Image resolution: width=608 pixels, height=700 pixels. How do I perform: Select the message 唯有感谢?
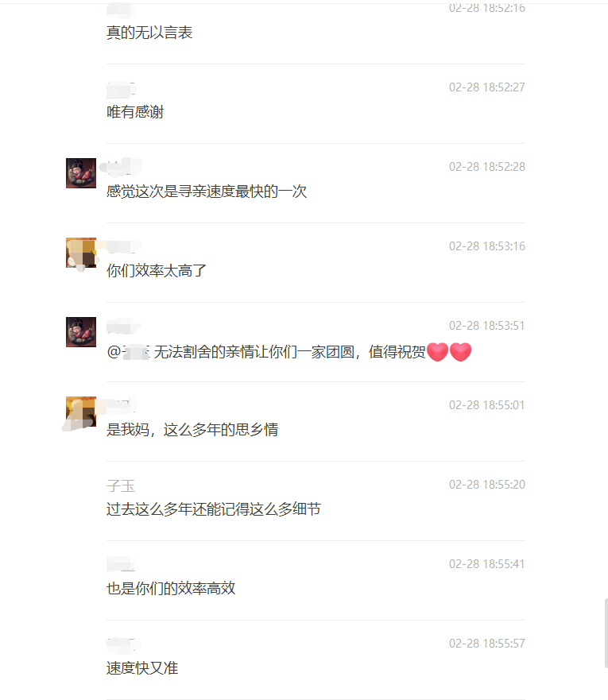(x=135, y=112)
